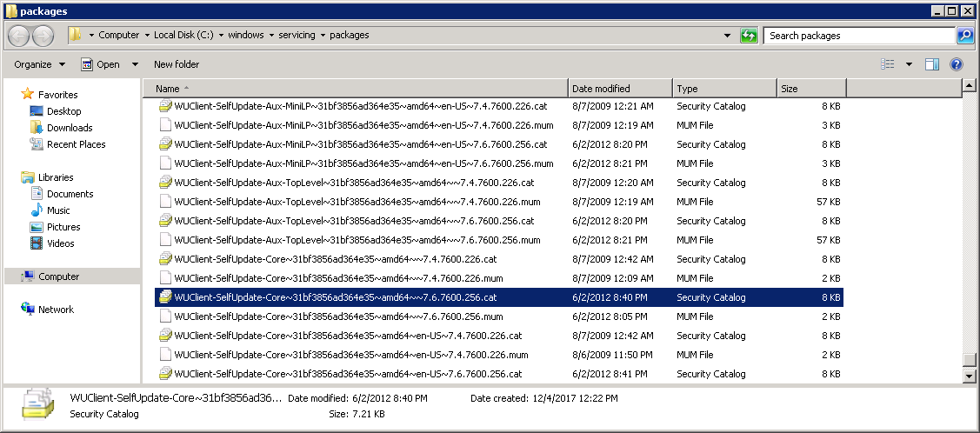Click the packages breadcrumb
Image resolution: width=980 pixels, height=433 pixels.
(x=350, y=35)
